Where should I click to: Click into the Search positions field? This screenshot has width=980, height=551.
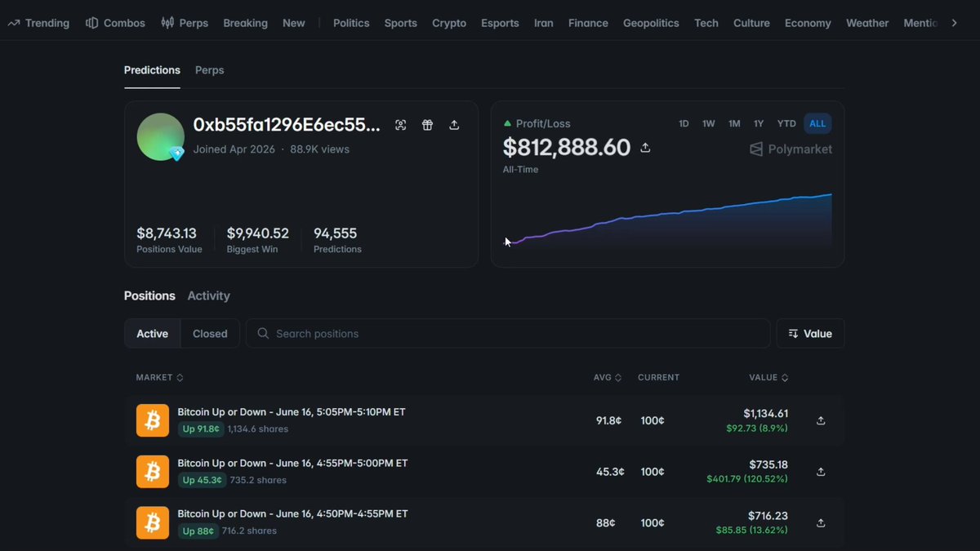[x=508, y=333]
